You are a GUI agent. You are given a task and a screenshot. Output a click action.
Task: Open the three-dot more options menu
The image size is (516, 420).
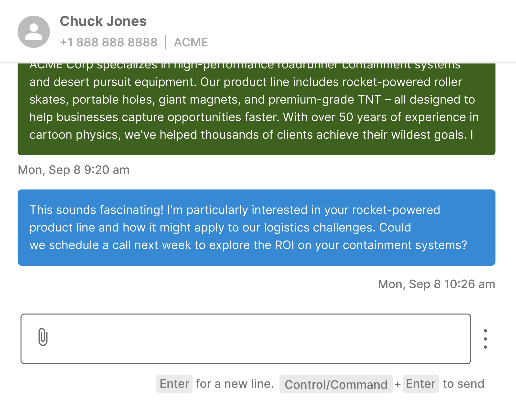pos(485,339)
